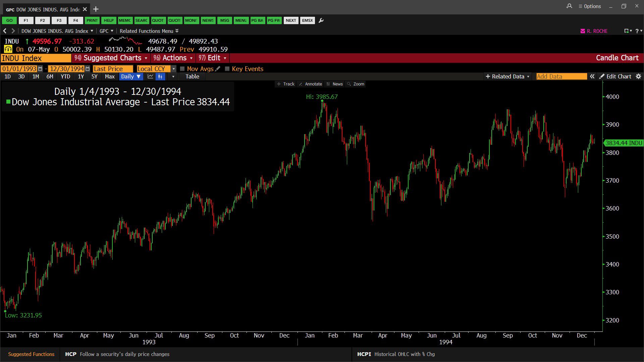
Task: Open the end date calendar picker
Action: pos(88,69)
